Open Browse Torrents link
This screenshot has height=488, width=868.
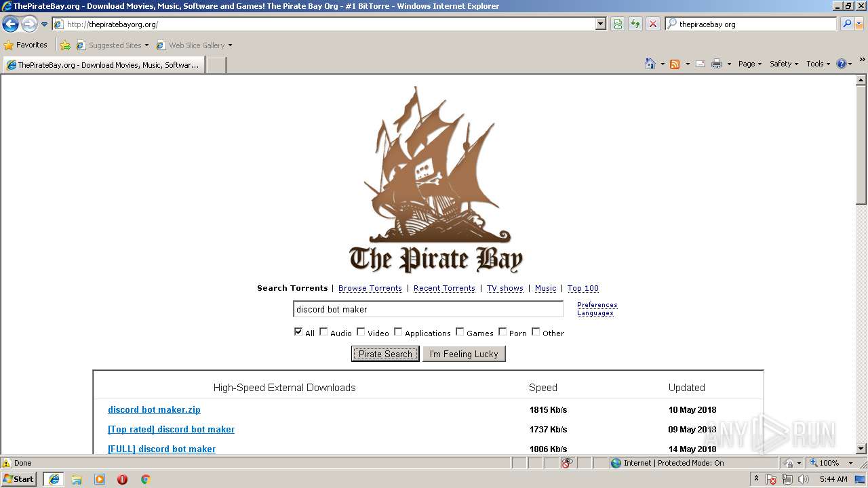click(x=370, y=288)
